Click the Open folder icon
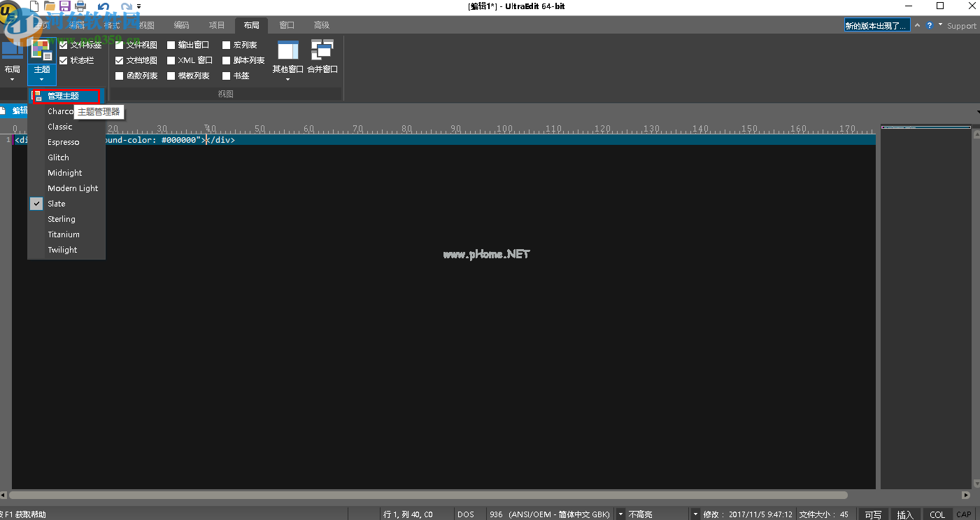Viewport: 980px width, 520px height. coord(50,6)
